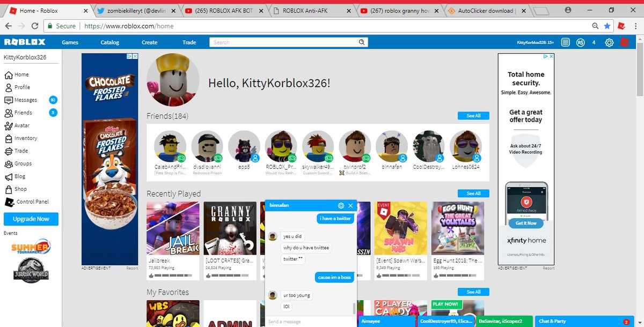
Task: Click See All for Friends
Action: (x=473, y=116)
